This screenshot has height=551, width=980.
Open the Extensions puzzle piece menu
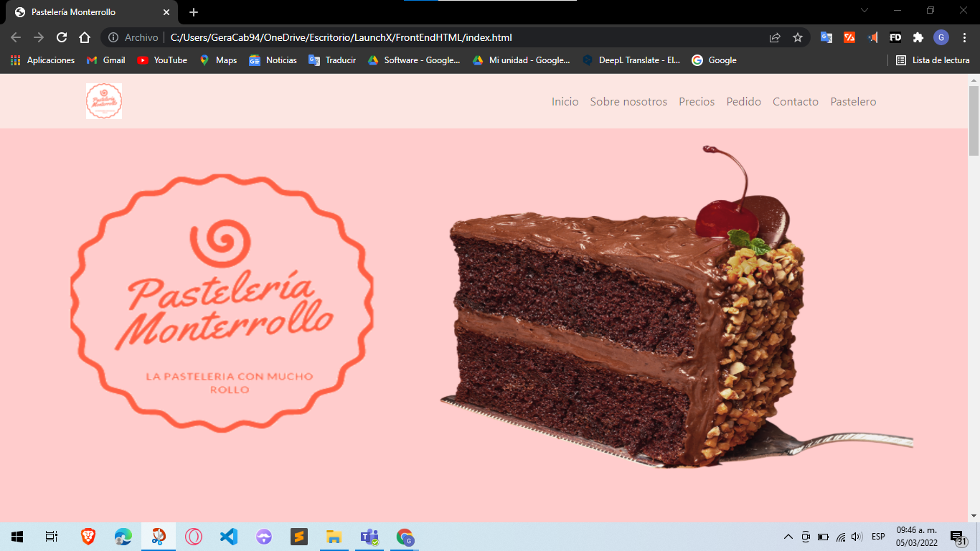point(918,37)
